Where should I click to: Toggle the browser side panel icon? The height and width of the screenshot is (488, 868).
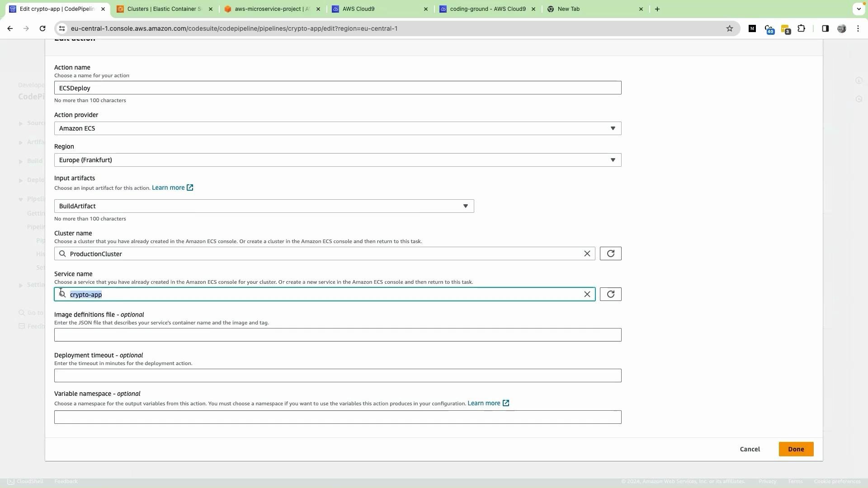(825, 28)
